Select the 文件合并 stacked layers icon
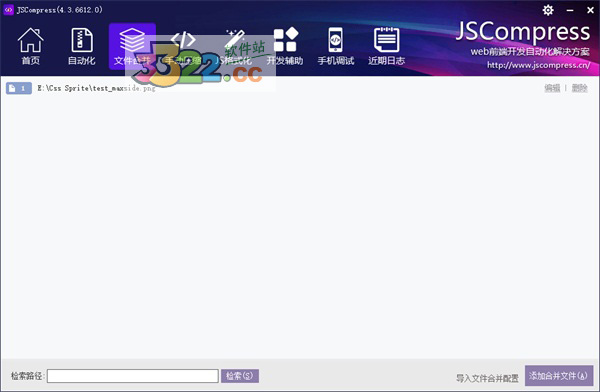600x392 pixels. tap(132, 40)
